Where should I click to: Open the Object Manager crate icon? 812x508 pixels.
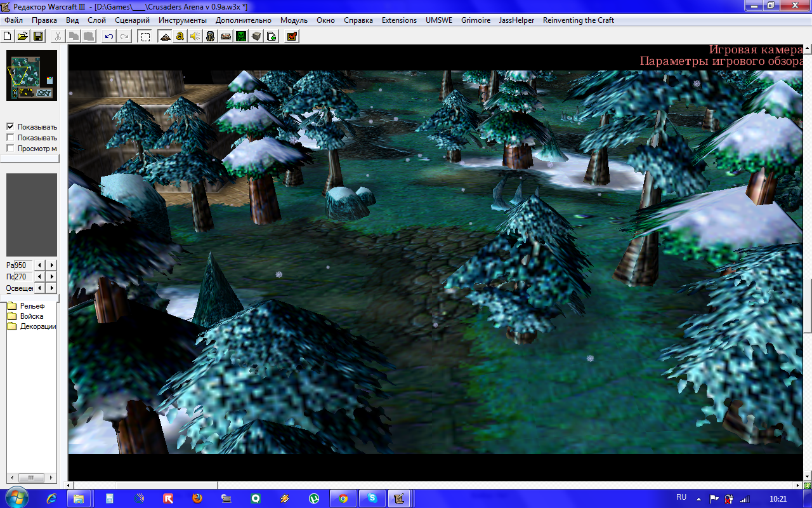[x=256, y=36]
